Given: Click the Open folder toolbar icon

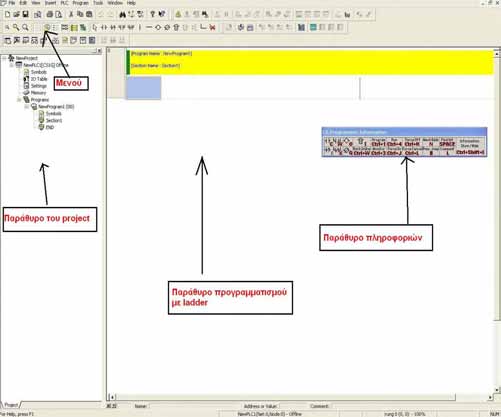Looking at the screenshot, I should pos(16,14).
